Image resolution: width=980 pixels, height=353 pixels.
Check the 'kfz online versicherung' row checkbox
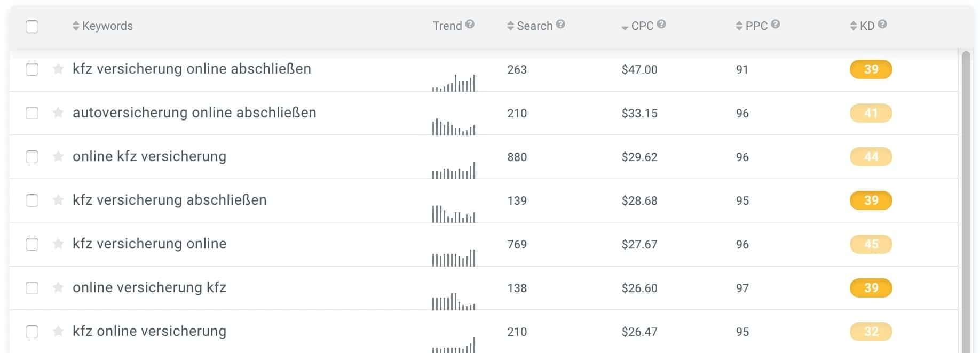32,331
